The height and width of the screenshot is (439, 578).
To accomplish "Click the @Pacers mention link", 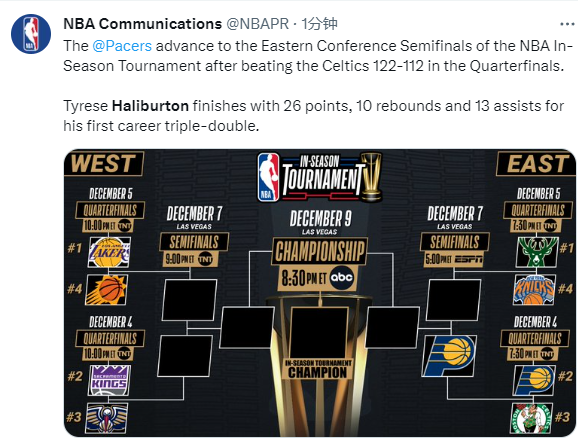I will [x=122, y=46].
